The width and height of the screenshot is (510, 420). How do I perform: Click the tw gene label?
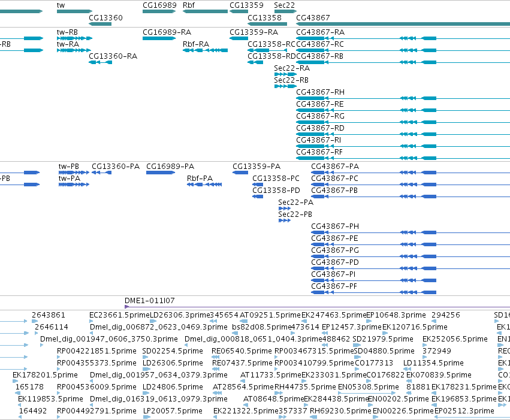coord(61,5)
